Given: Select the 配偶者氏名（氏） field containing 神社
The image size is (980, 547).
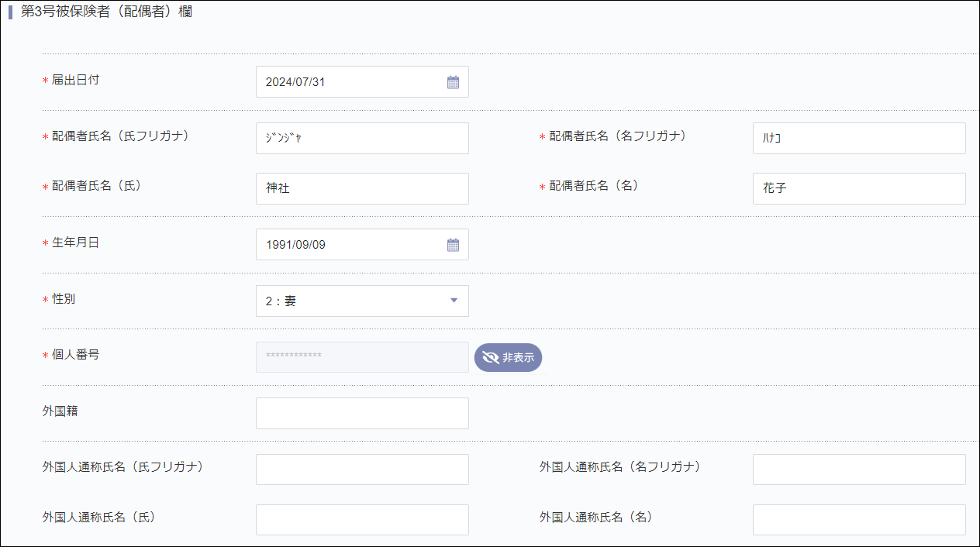Looking at the screenshot, I should [362, 188].
